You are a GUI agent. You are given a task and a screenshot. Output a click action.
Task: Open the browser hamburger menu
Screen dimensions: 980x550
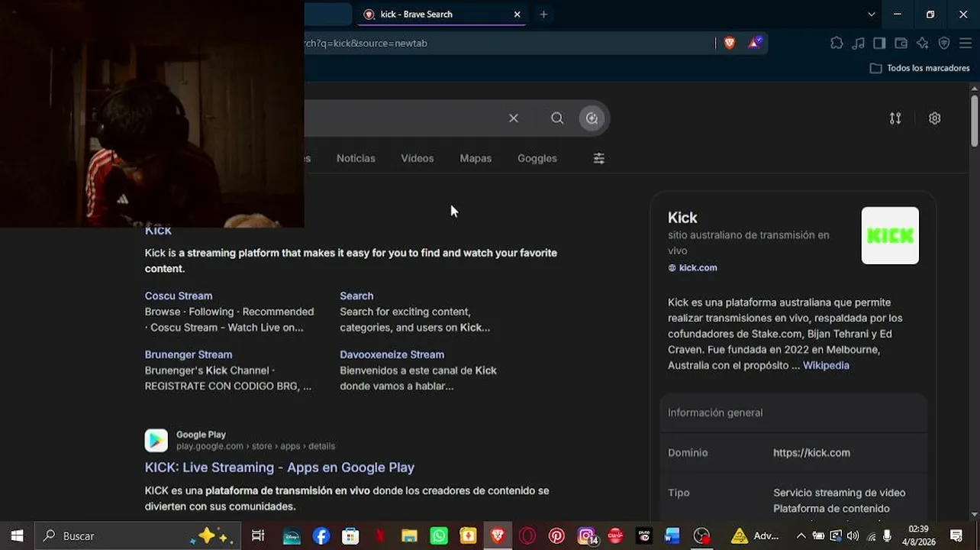tap(965, 44)
